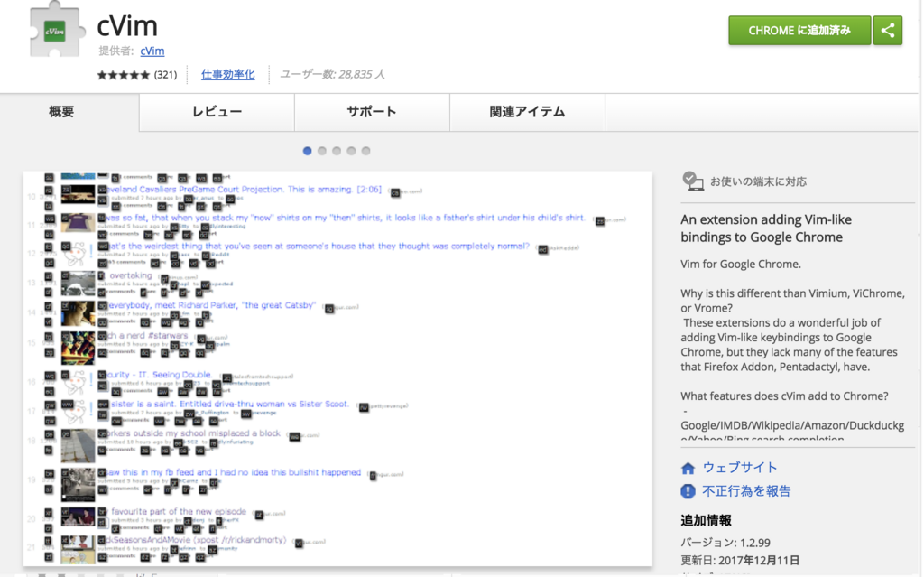Select the third carousel dot
Viewport: 924px width, 577px height.
337,151
